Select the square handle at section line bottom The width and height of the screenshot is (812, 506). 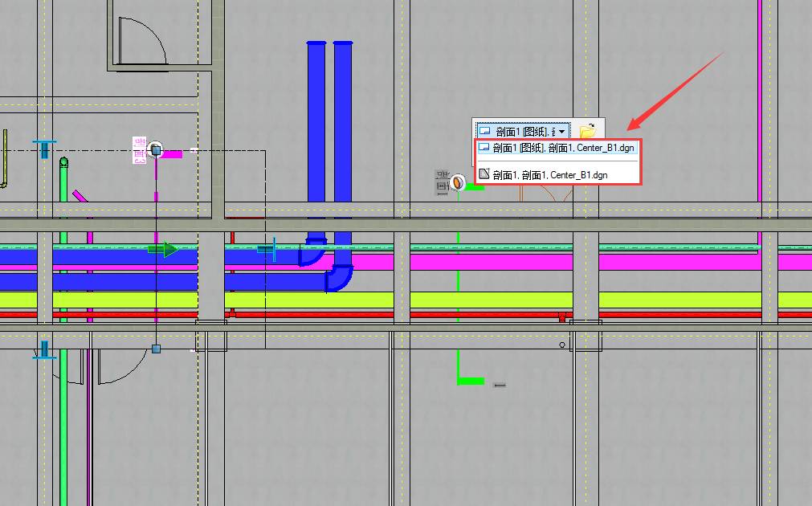[156, 349]
